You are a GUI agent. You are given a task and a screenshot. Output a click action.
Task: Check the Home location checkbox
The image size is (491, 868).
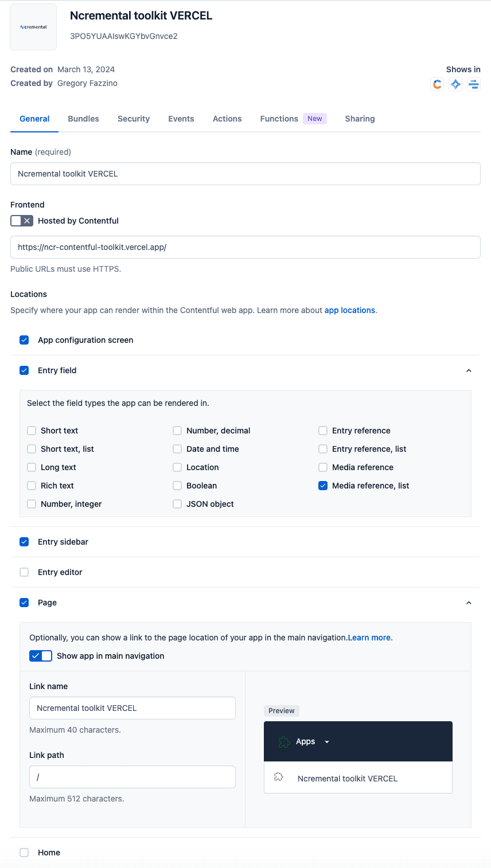point(24,853)
